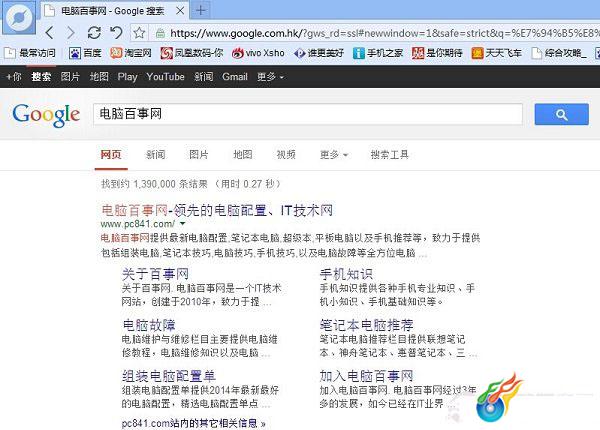Open YouTube in Google black bar
The width and height of the screenshot is (600, 430).
[x=165, y=77]
